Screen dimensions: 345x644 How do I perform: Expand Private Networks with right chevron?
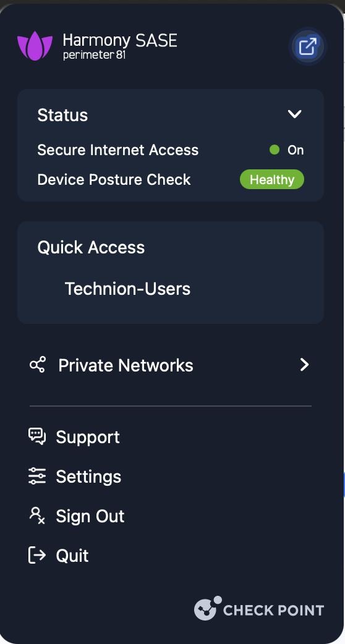(x=304, y=365)
